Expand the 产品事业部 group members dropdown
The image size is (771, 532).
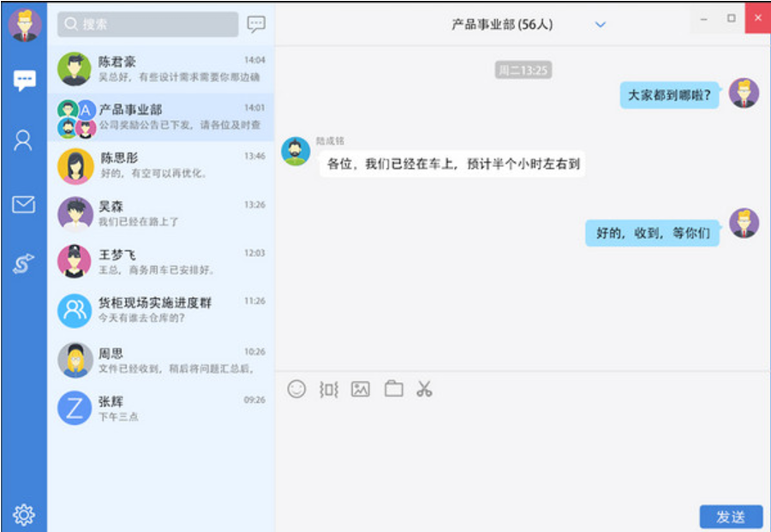coord(600,25)
